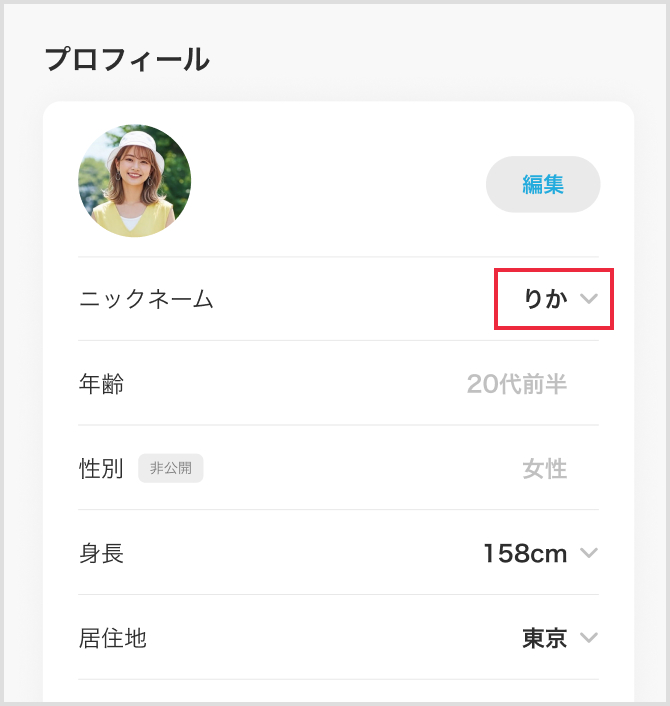Select the height value 158cm
670x706 pixels.
click(525, 553)
